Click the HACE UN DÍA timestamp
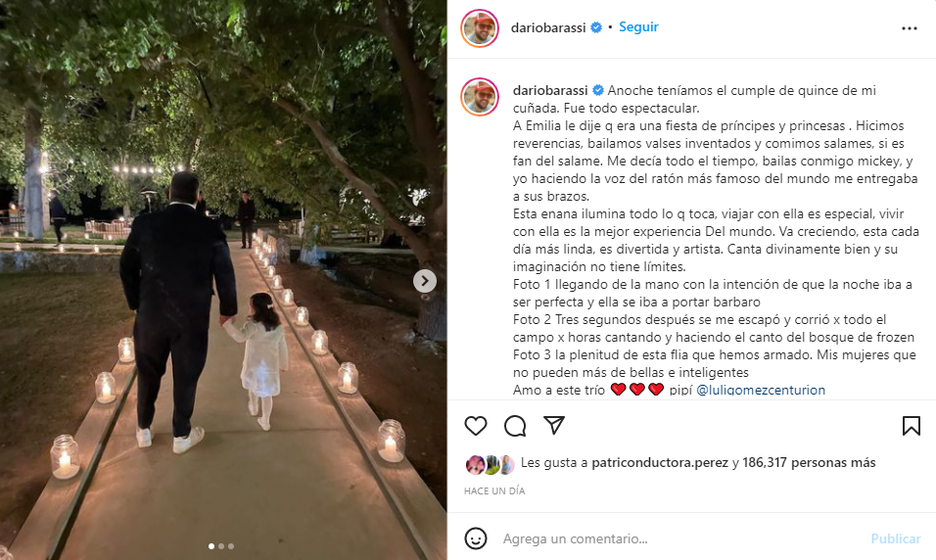Image resolution: width=936 pixels, height=560 pixels. (x=494, y=490)
